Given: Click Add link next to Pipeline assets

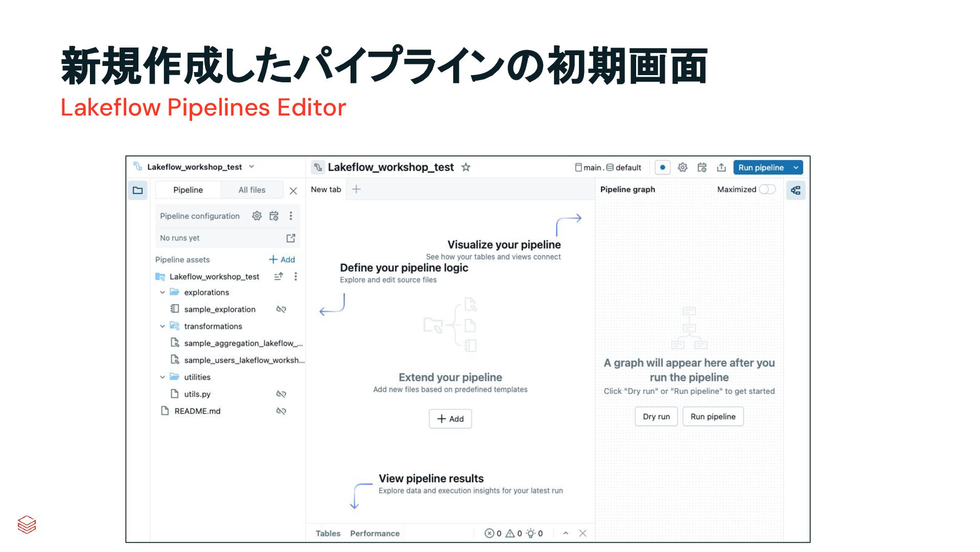Looking at the screenshot, I should click(282, 260).
